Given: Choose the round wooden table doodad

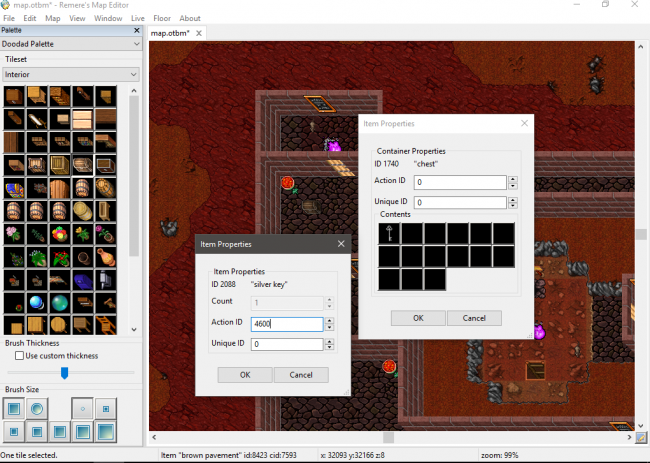Looking at the screenshot, I should [x=60, y=325].
